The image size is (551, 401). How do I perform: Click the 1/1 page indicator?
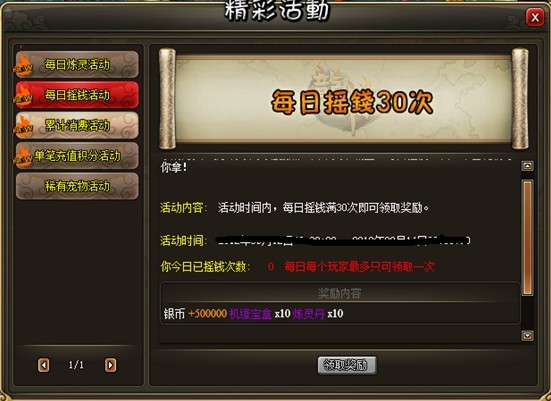tap(76, 365)
